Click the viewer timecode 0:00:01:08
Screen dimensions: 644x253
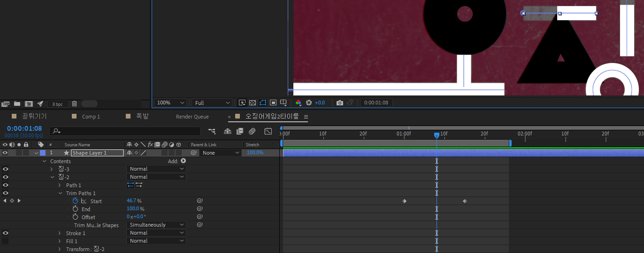point(376,103)
